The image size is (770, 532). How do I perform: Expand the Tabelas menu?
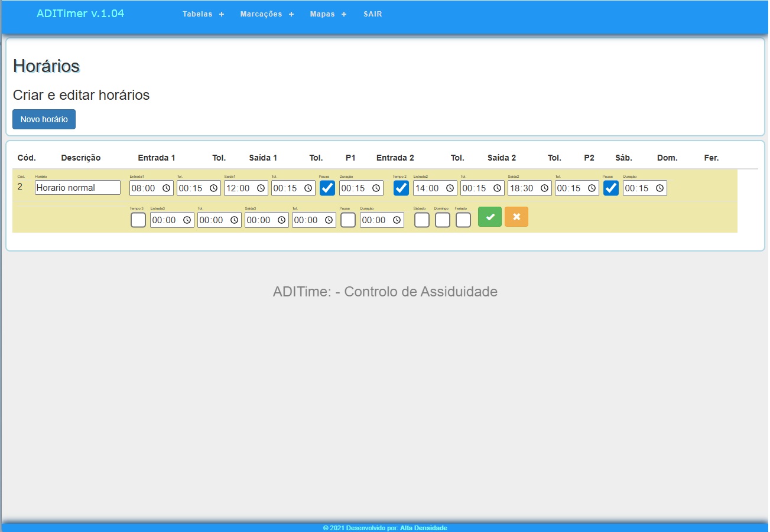pyautogui.click(x=203, y=14)
